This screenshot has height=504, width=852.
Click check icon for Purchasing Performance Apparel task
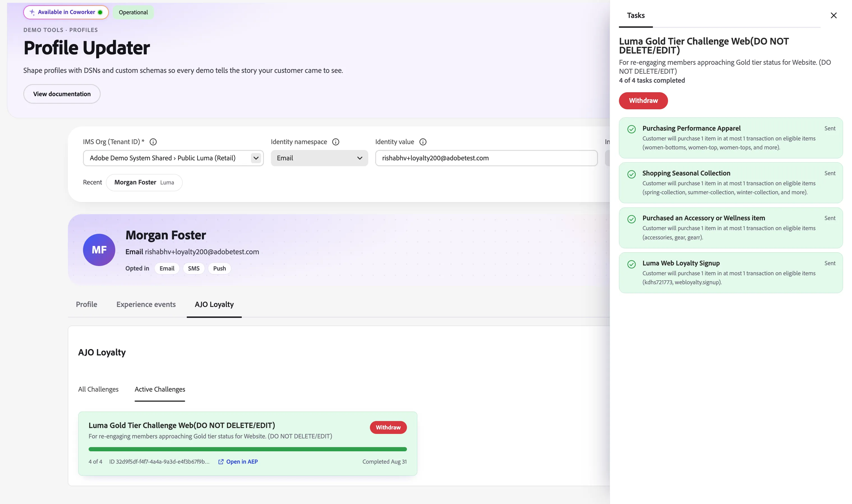click(x=632, y=130)
